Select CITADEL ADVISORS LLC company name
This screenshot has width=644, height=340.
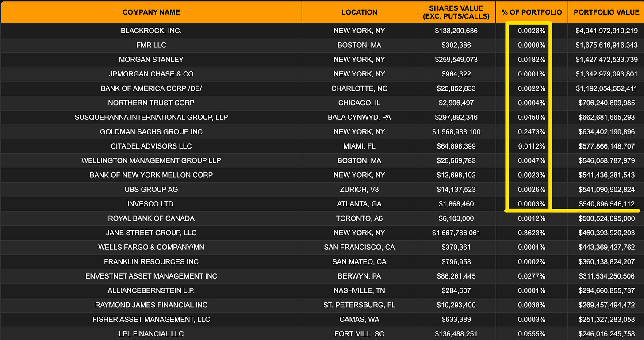pos(151,146)
